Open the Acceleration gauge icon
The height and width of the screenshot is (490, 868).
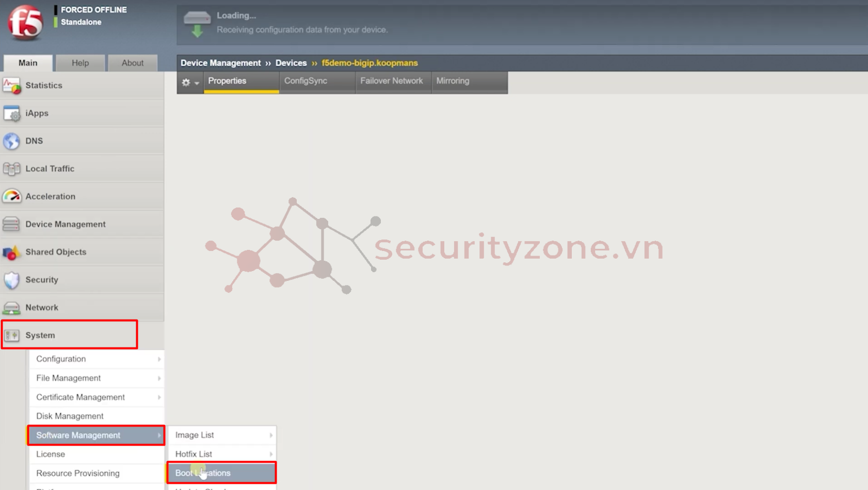tap(11, 197)
